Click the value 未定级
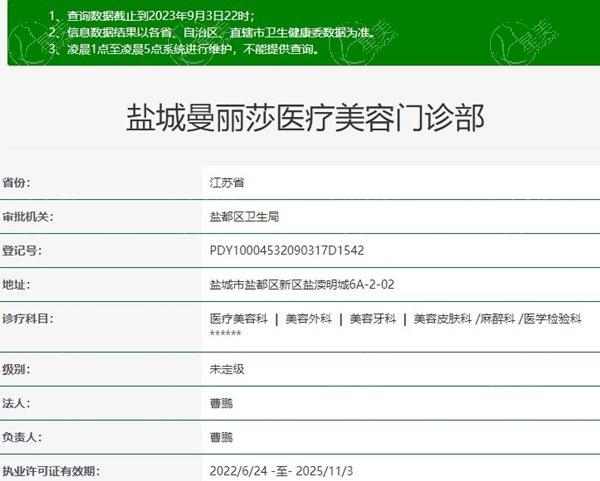The width and height of the screenshot is (600, 481). [x=227, y=369]
